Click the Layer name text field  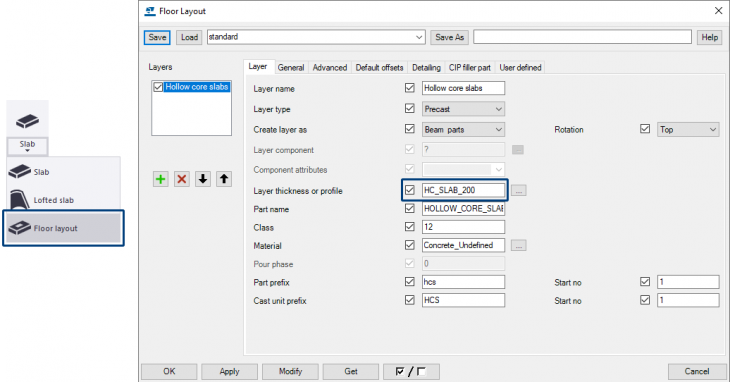click(463, 88)
